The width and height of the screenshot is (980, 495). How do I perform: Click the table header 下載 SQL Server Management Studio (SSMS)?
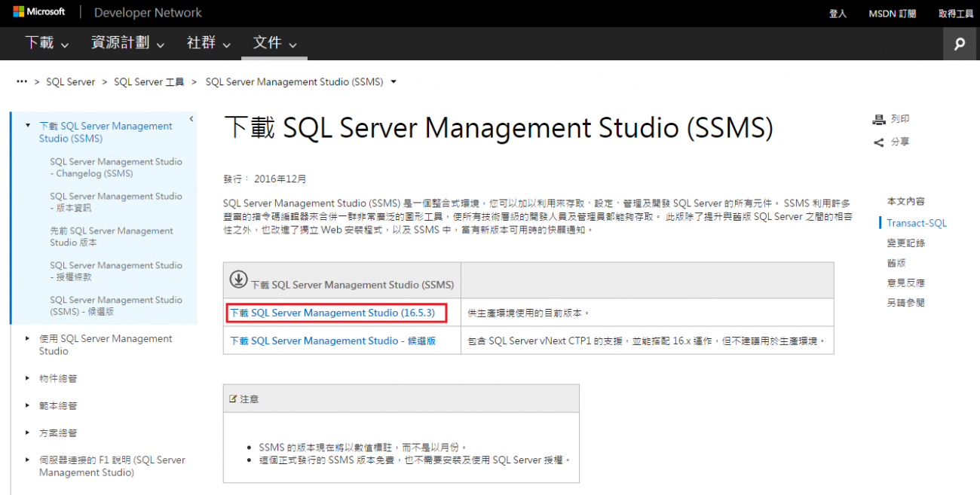pyautogui.click(x=352, y=285)
